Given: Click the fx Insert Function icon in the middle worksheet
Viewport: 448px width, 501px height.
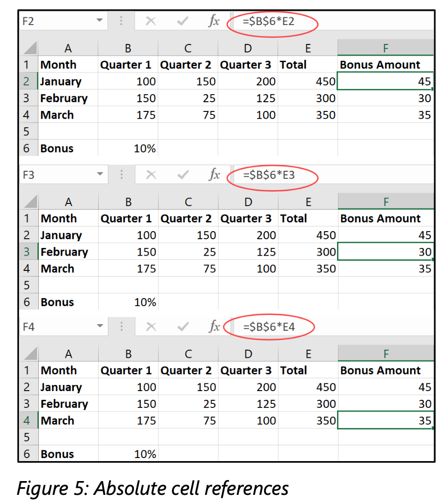Looking at the screenshot, I should coord(214,175).
